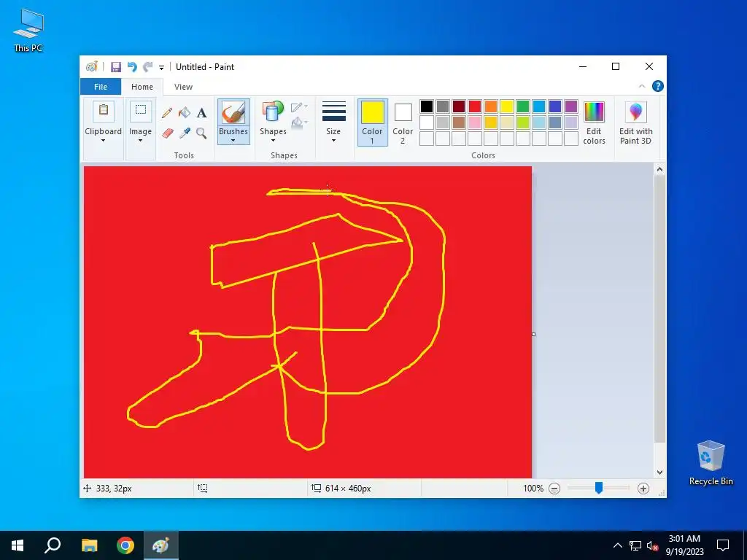This screenshot has height=560, width=747.
Task: Pick the red color swatch
Action: click(x=475, y=106)
